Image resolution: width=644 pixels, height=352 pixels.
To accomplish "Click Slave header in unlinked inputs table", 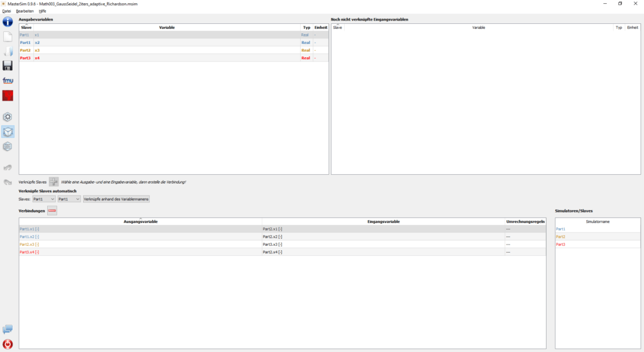I will coord(338,28).
